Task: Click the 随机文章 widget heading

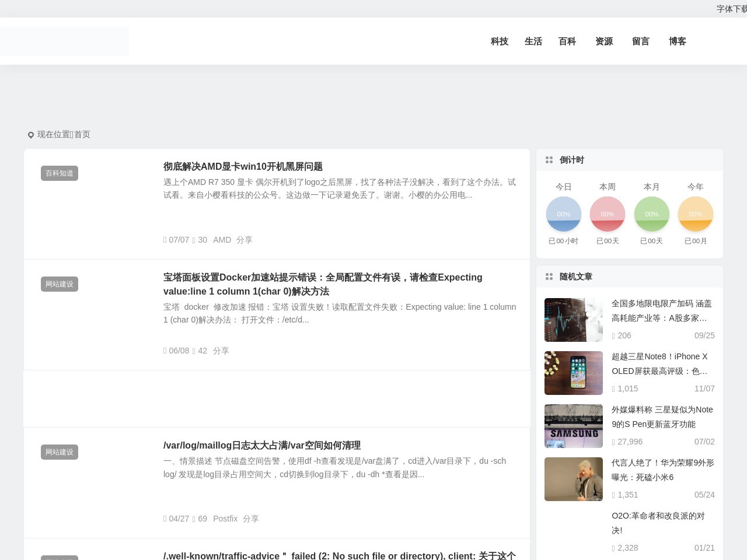Action: pyautogui.click(x=576, y=276)
